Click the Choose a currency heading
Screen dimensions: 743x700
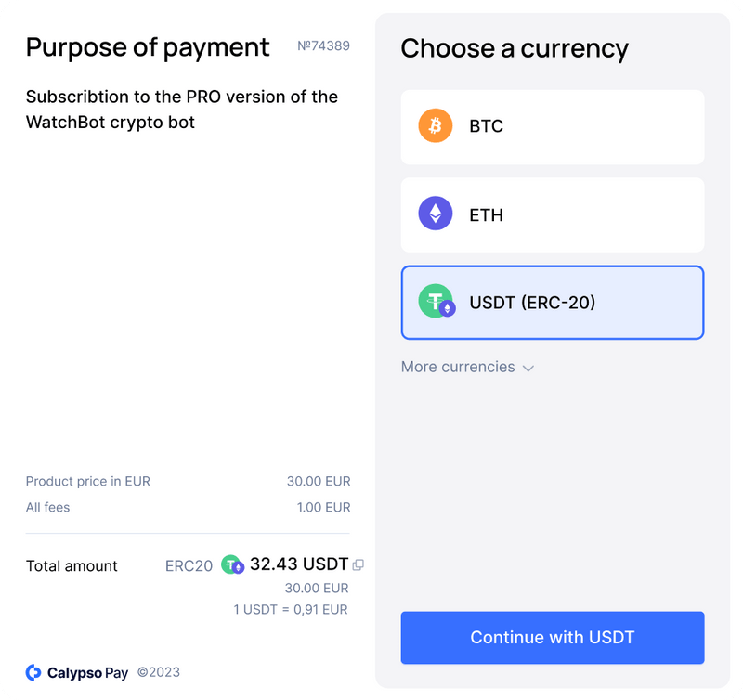click(x=515, y=48)
